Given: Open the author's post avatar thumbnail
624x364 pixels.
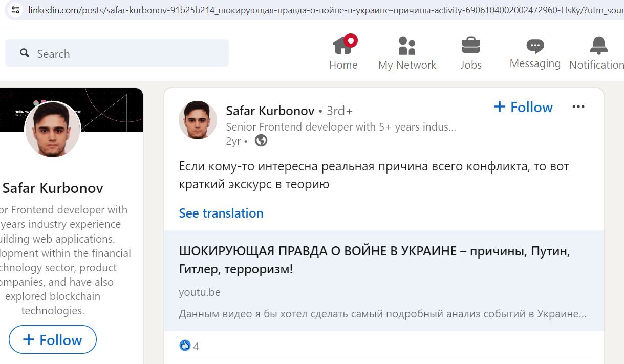Looking at the screenshot, I should coord(198,120).
